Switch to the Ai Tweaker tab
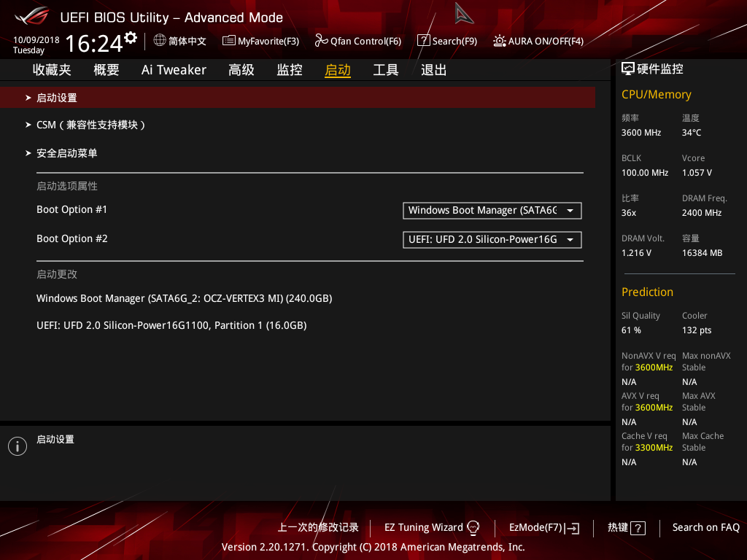747x560 pixels. (174, 69)
